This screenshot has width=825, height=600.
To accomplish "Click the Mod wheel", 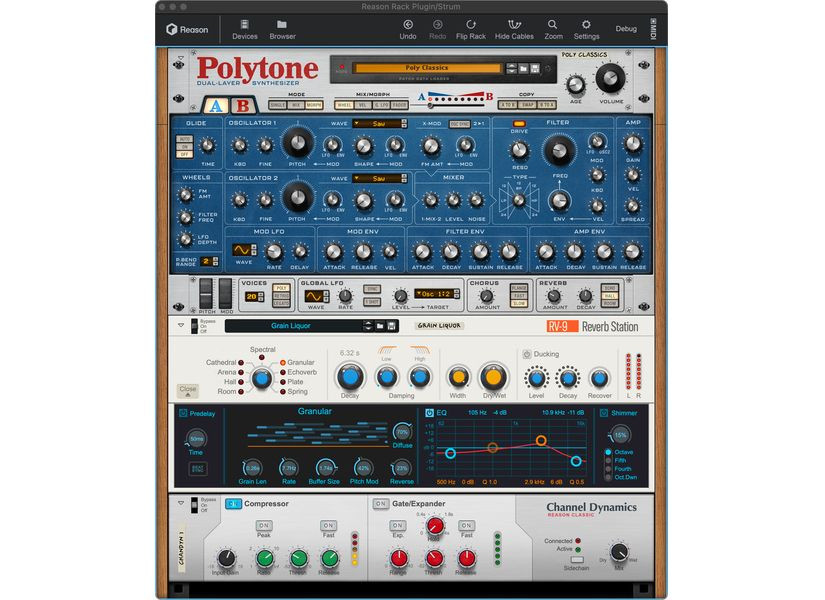I will (226, 293).
